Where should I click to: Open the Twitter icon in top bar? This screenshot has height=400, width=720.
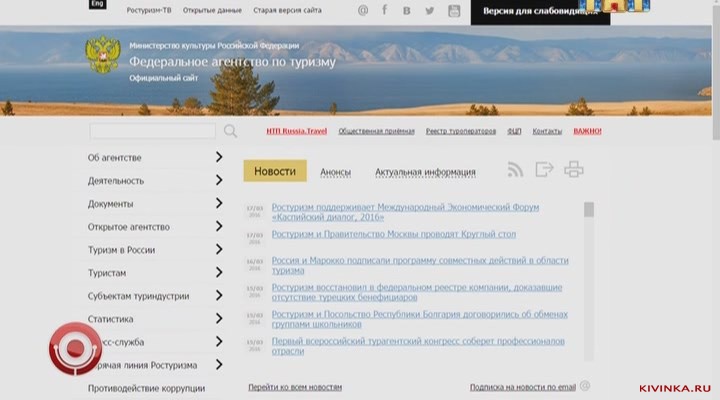pos(430,10)
